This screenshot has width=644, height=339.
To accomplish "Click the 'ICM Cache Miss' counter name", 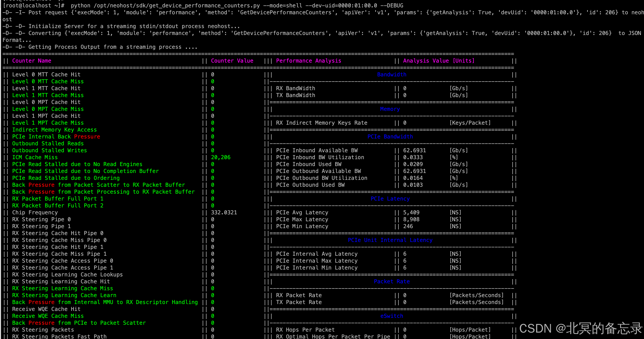I will 35,157.
